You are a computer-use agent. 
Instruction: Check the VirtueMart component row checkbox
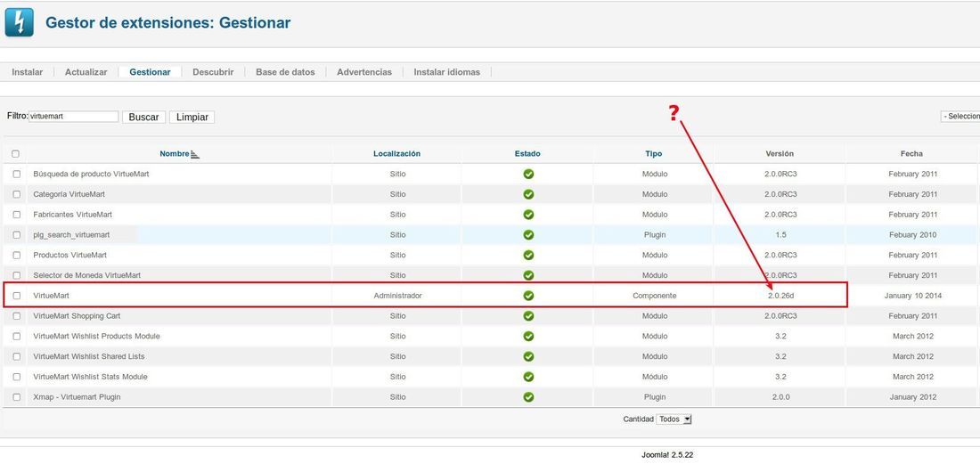(x=17, y=296)
